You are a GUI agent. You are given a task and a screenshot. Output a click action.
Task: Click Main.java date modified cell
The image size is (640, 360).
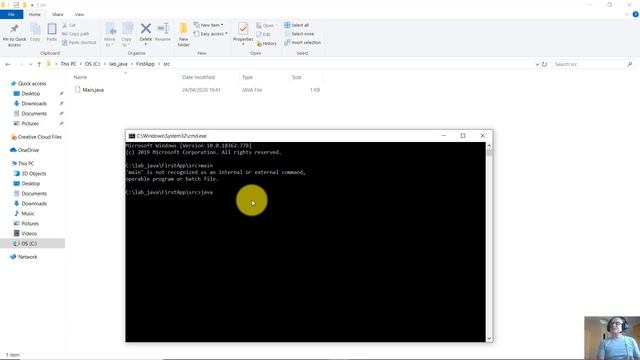coord(201,90)
